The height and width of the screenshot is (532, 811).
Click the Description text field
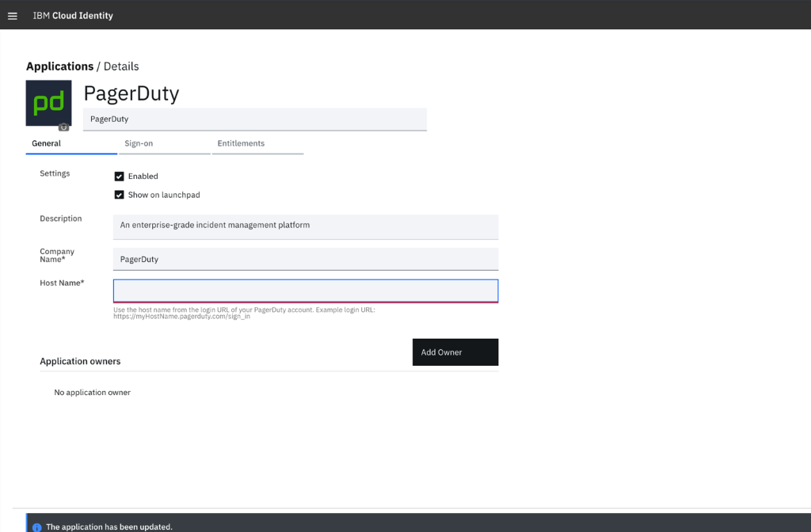tap(306, 227)
